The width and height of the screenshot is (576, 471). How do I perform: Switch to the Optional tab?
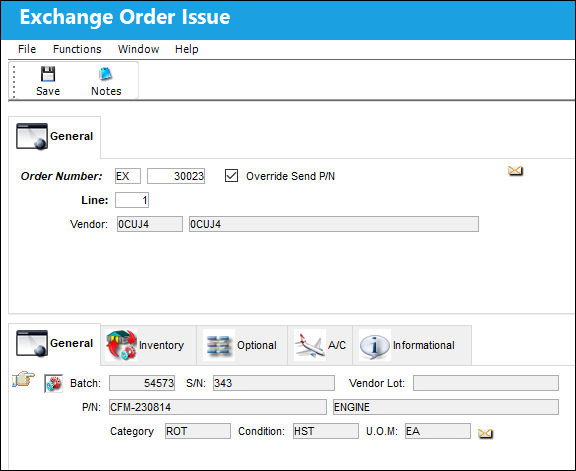[242, 345]
